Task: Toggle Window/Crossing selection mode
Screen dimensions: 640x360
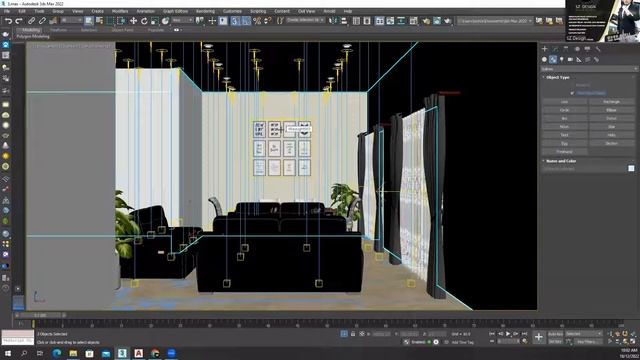Action: coord(121,21)
